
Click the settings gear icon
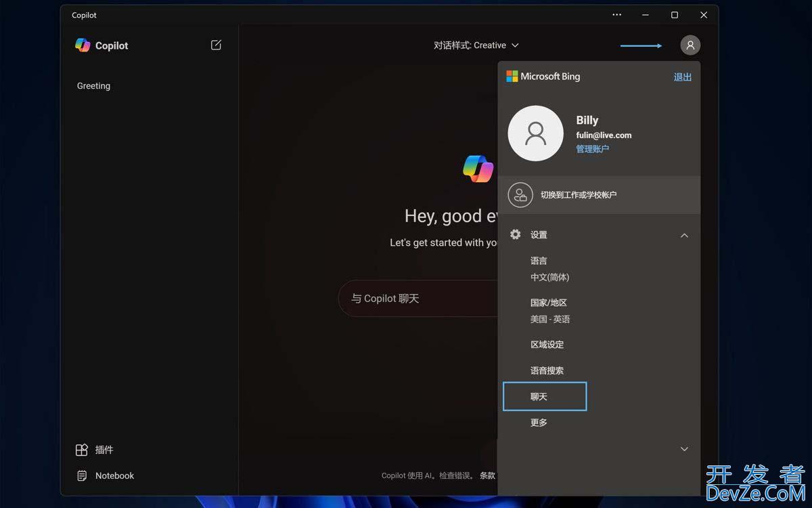coord(516,234)
